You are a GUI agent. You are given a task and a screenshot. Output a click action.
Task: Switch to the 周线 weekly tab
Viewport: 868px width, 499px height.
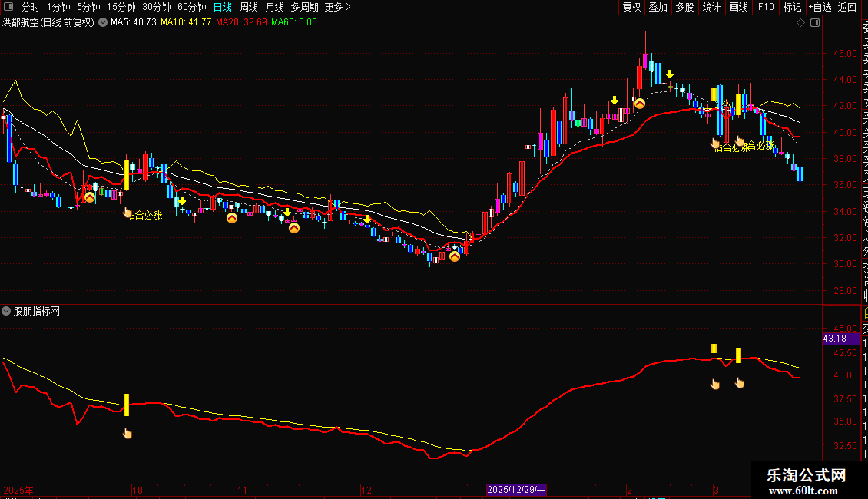pyautogui.click(x=249, y=7)
